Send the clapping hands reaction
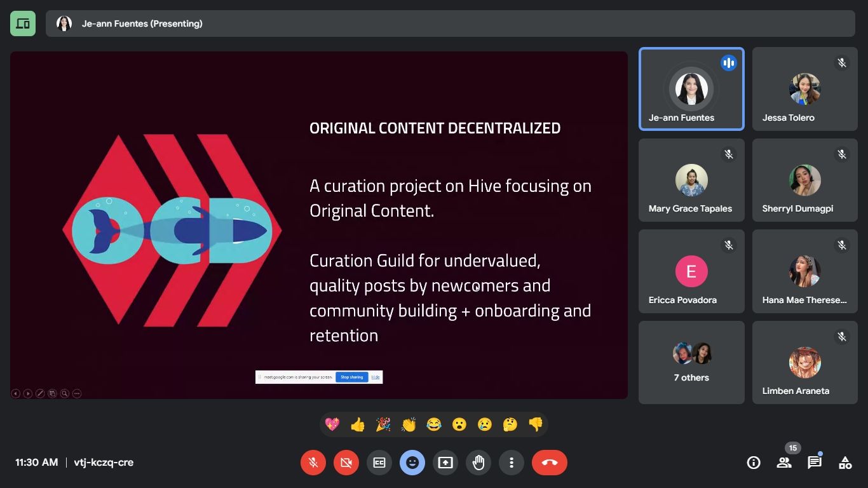Viewport: 868px width, 488px height. 409,424
